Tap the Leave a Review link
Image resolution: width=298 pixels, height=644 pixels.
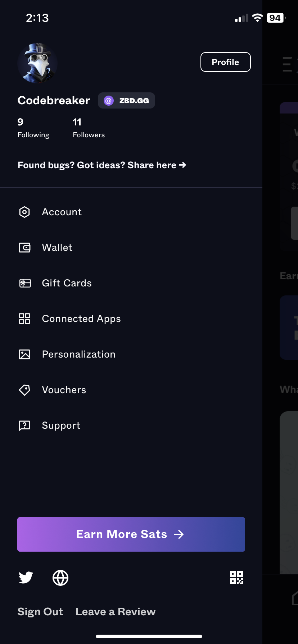click(116, 612)
